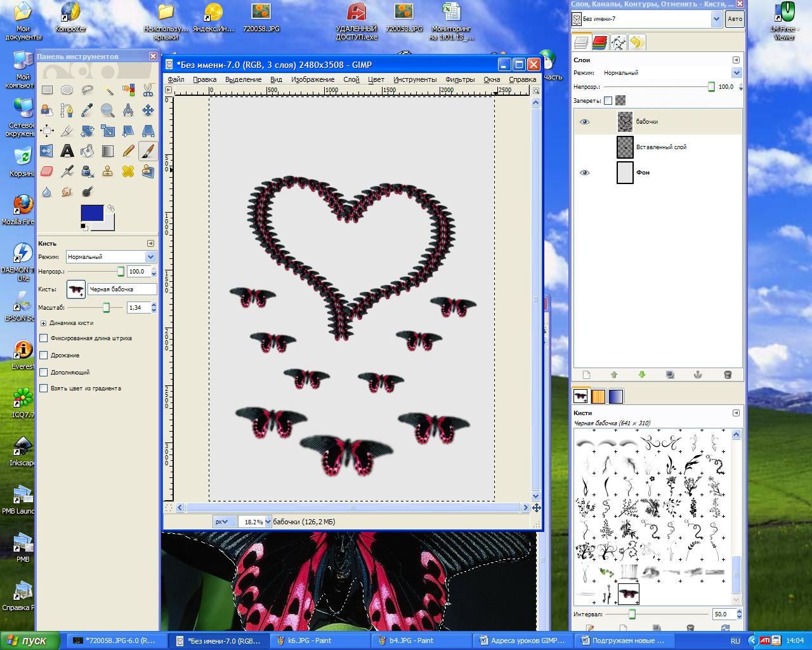Switch to the Undo History tab

point(636,43)
